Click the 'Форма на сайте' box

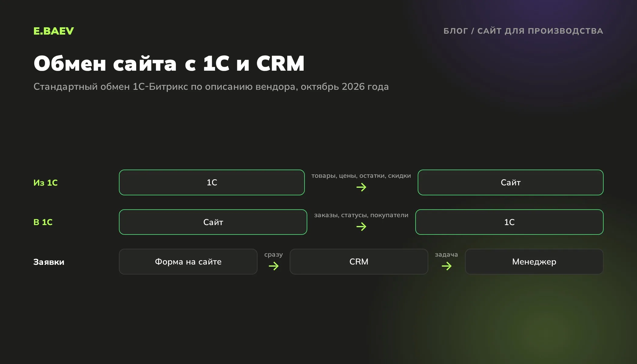click(x=188, y=262)
